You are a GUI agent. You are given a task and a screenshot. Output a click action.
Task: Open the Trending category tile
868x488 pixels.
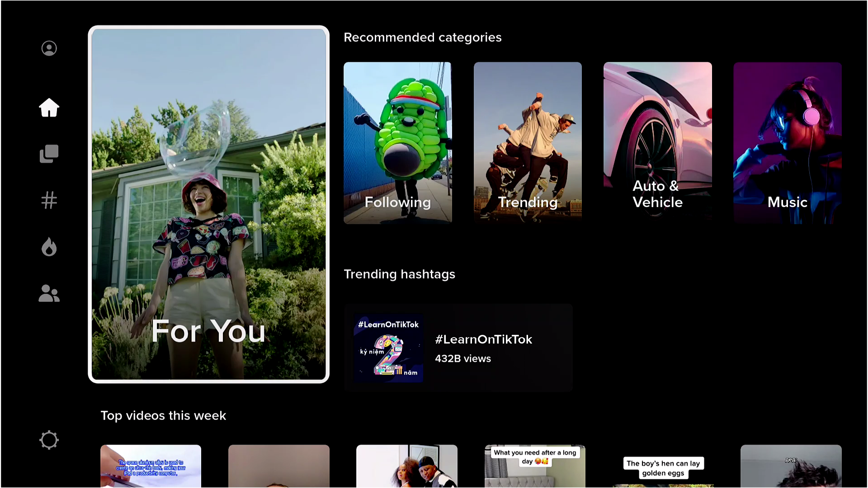point(528,143)
